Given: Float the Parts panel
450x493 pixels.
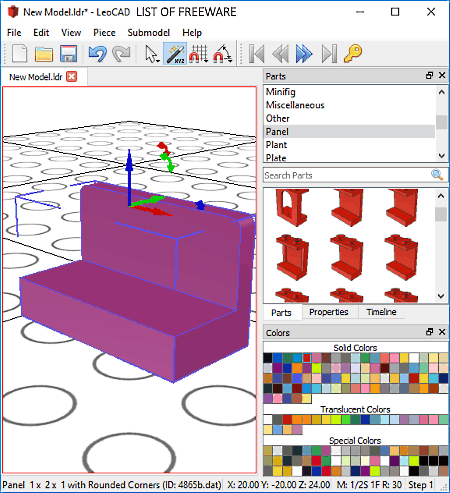Looking at the screenshot, I should point(429,76).
